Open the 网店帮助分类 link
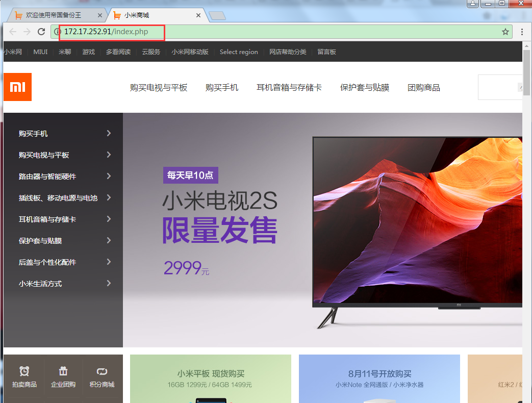This screenshot has height=403, width=532. pyautogui.click(x=288, y=52)
